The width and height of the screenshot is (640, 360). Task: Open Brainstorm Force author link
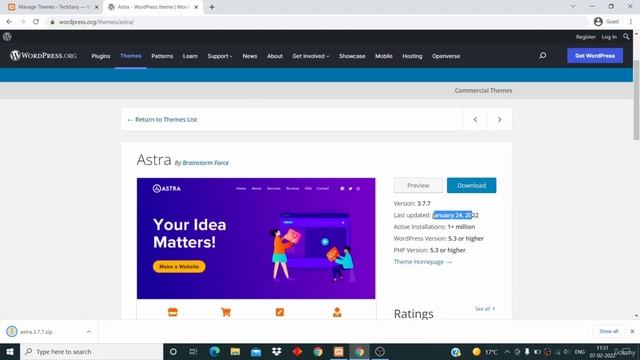point(205,162)
